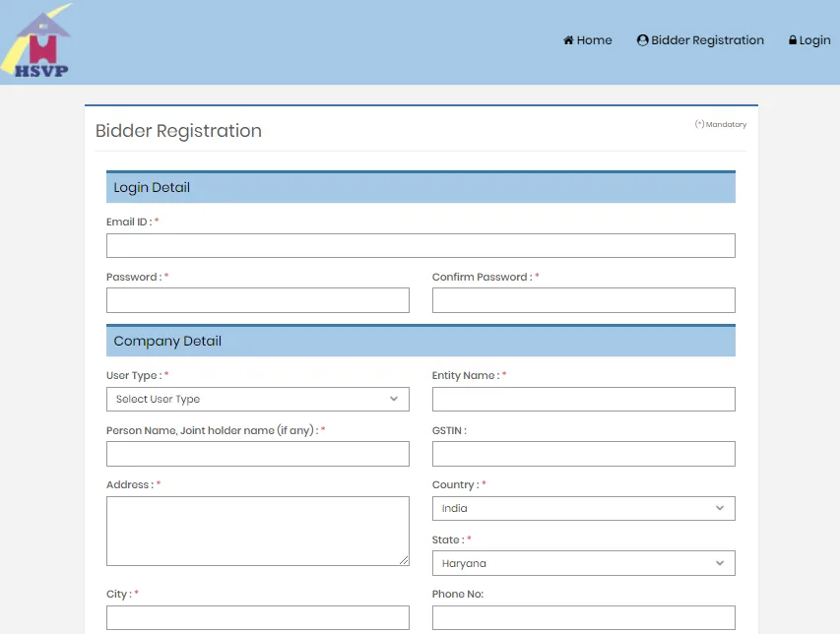
Task: Click the house icon beside Home
Action: (x=568, y=40)
